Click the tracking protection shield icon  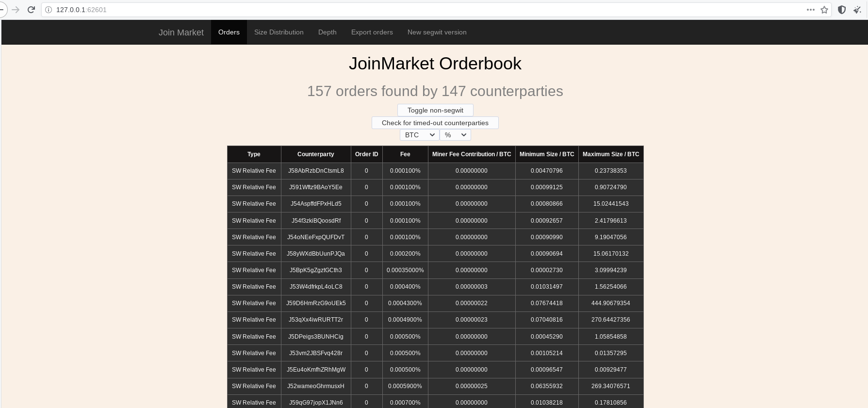point(842,10)
